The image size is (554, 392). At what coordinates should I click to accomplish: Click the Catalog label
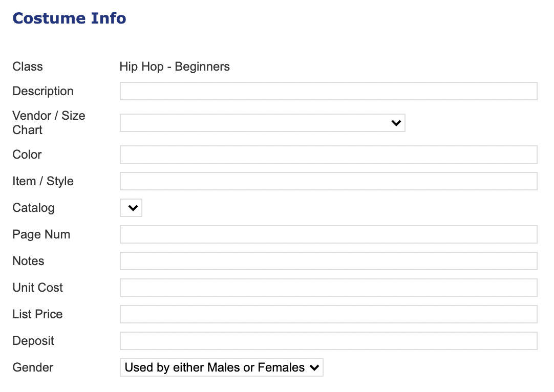click(33, 208)
